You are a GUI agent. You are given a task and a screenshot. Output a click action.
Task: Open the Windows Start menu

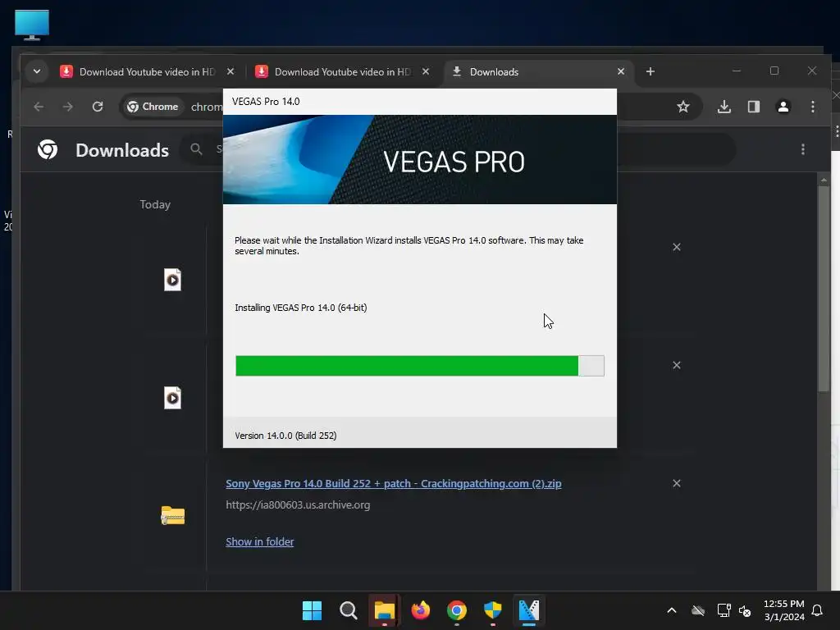(312, 610)
